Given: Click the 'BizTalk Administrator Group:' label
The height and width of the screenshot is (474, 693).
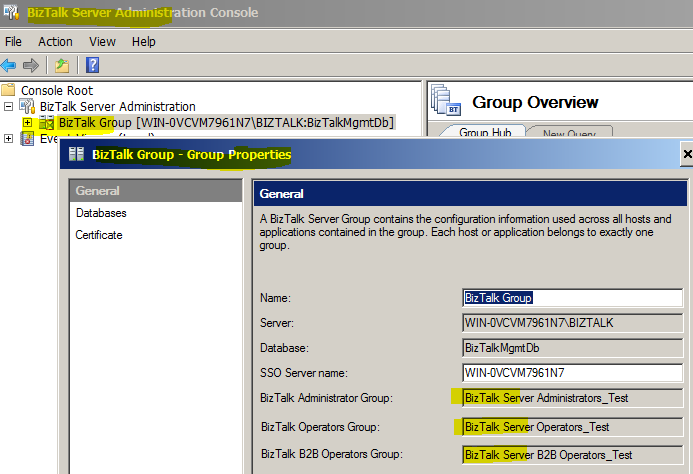Looking at the screenshot, I should point(326,398).
